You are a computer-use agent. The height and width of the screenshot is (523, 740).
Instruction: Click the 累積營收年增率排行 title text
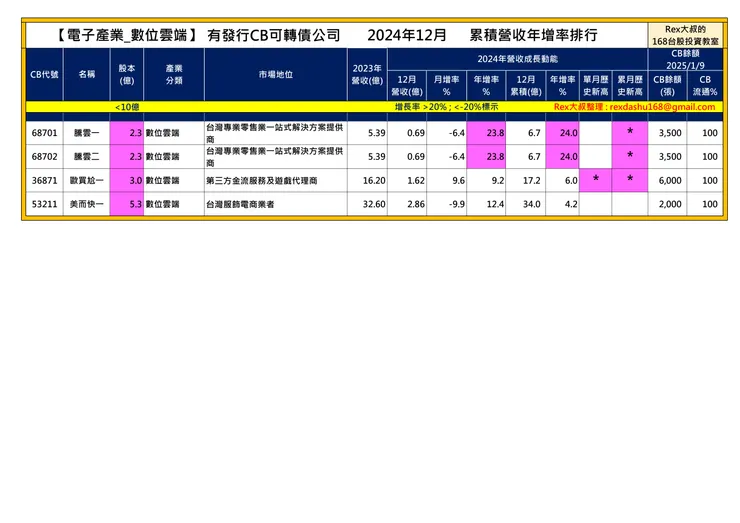tap(533, 35)
